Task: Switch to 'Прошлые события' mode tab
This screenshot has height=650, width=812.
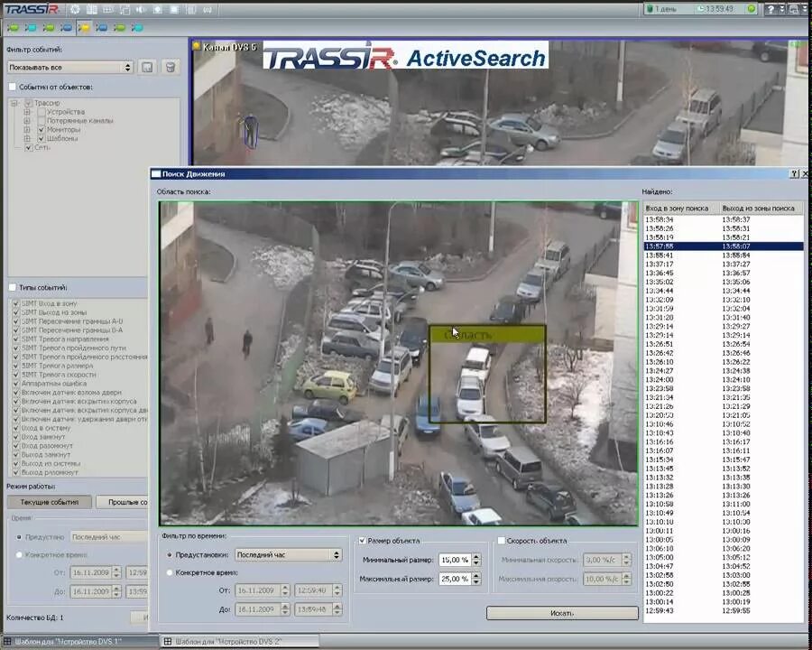Action: [122, 502]
